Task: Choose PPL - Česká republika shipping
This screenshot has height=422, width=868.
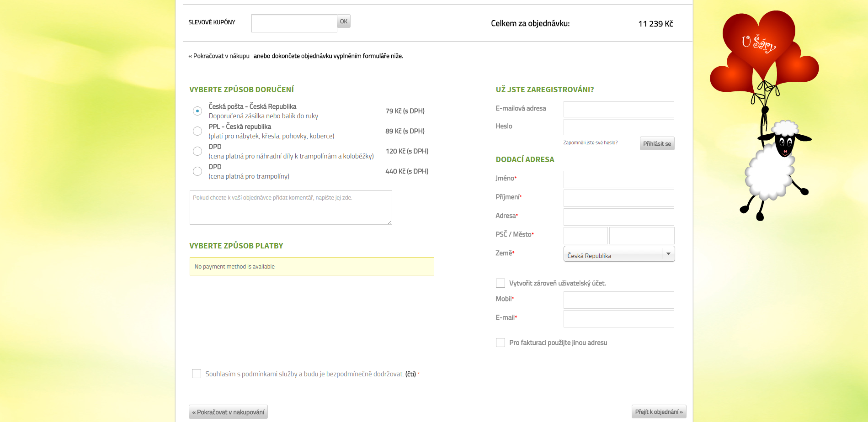Action: point(197,131)
